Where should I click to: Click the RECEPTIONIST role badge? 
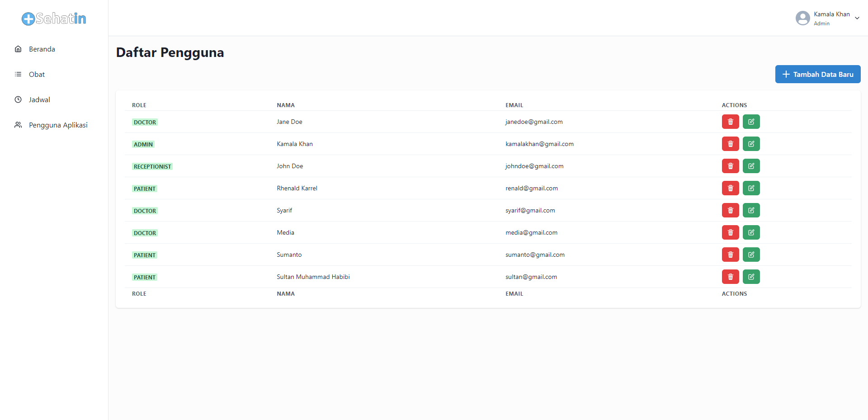[152, 166]
